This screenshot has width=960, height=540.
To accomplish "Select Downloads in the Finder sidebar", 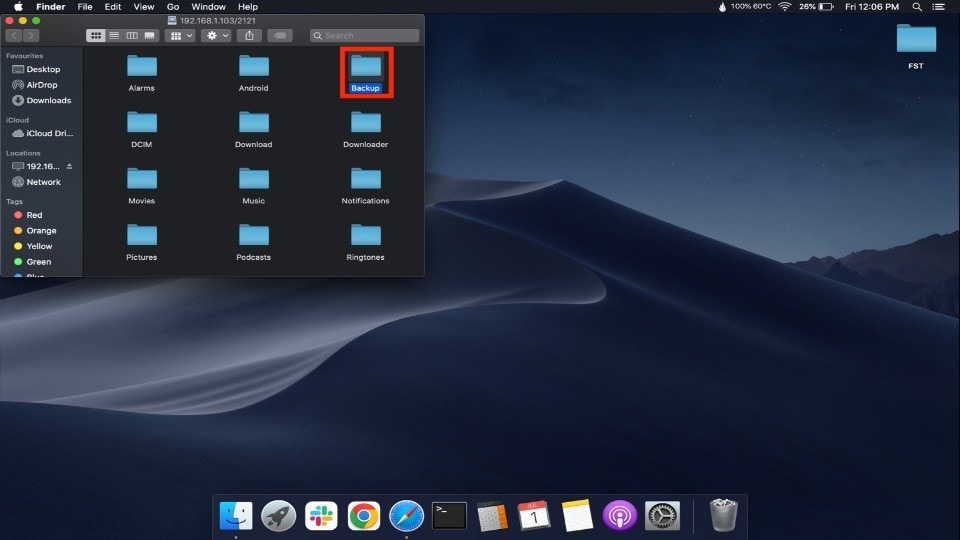I will pos(42,100).
